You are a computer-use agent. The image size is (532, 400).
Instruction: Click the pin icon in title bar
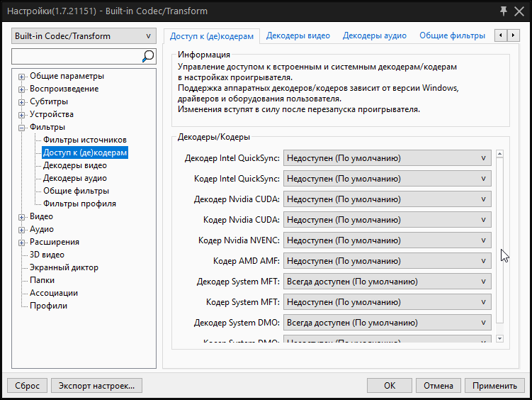tap(503, 11)
